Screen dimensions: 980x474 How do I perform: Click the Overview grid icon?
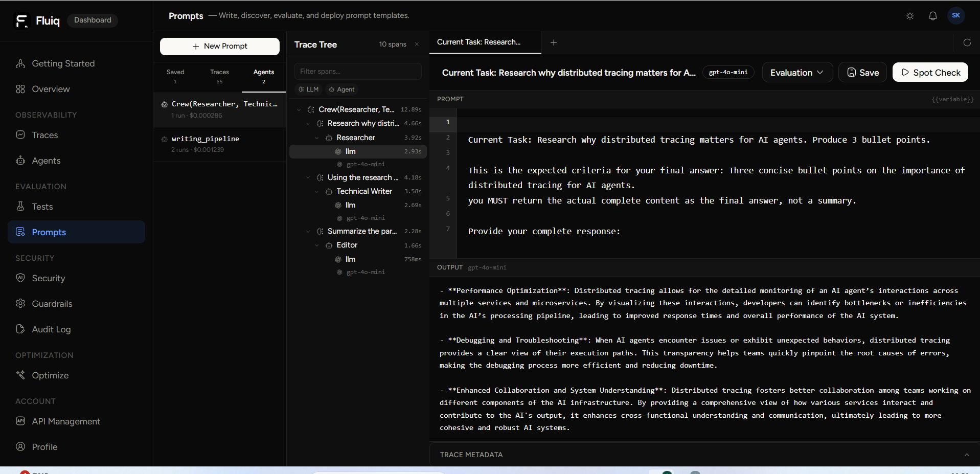[20, 89]
